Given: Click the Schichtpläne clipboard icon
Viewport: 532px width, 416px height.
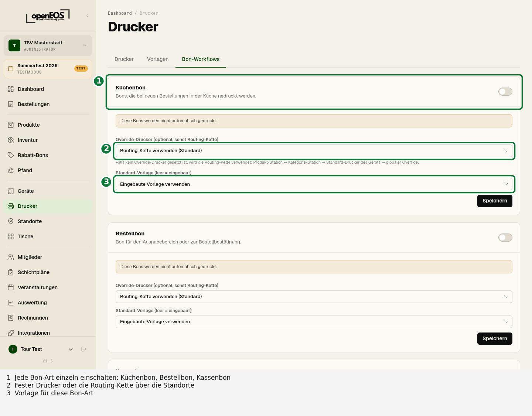Looking at the screenshot, I should 11,272.
